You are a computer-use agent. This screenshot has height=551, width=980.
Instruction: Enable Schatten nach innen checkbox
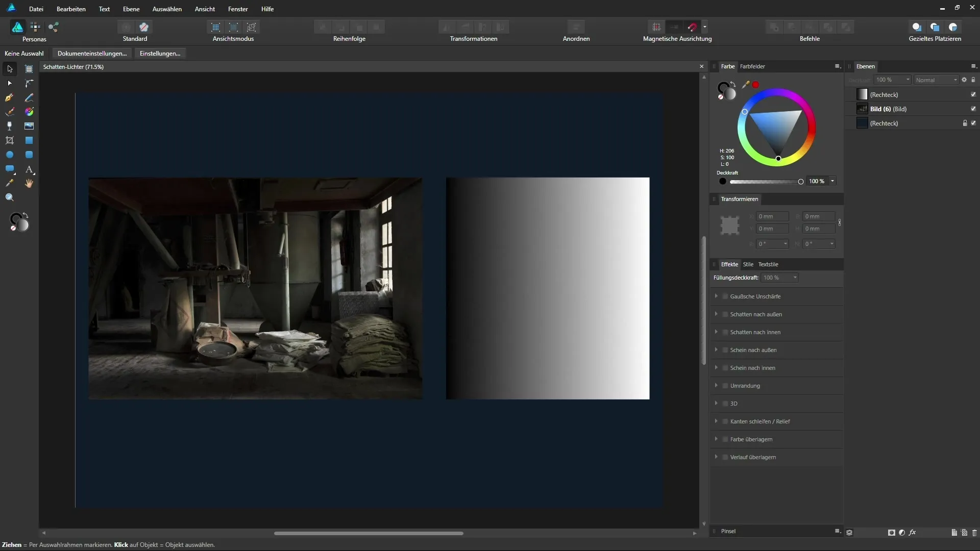tap(725, 332)
